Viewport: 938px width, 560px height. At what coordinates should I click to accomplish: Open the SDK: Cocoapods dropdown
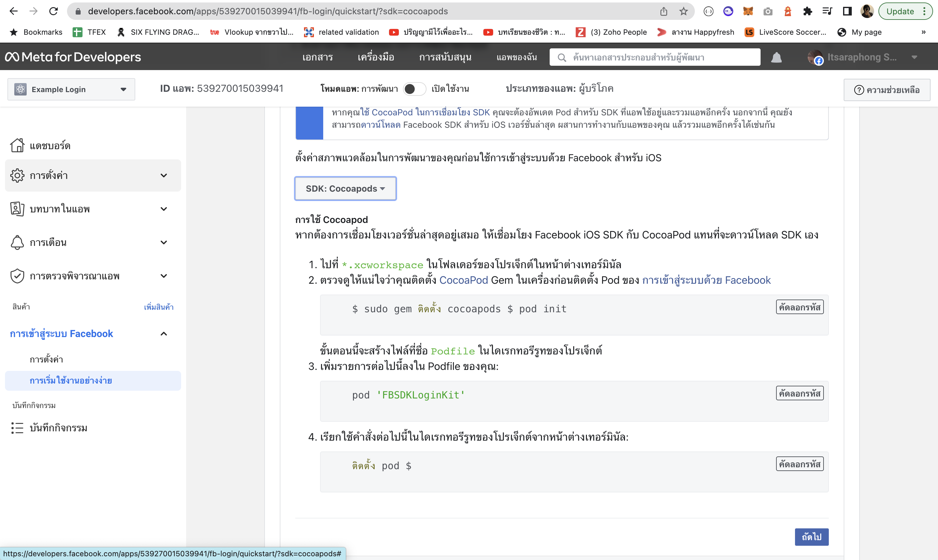(345, 188)
